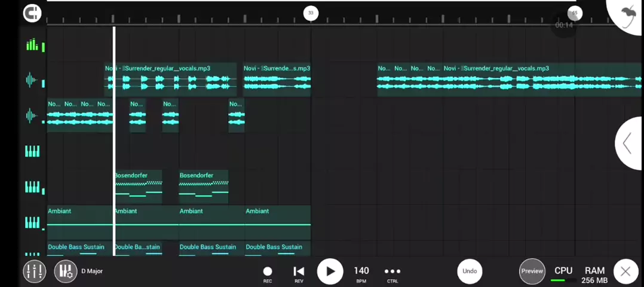Select the first audio waveform track icon
The image size is (644, 287).
point(32,80)
